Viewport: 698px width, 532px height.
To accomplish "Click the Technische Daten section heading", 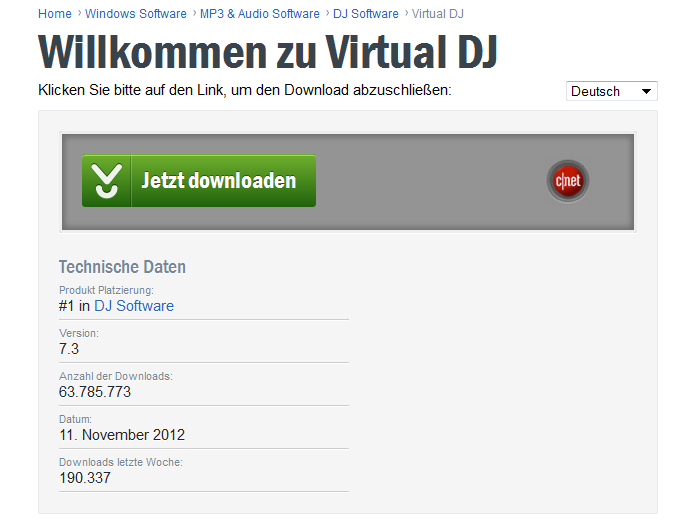I will [x=122, y=267].
